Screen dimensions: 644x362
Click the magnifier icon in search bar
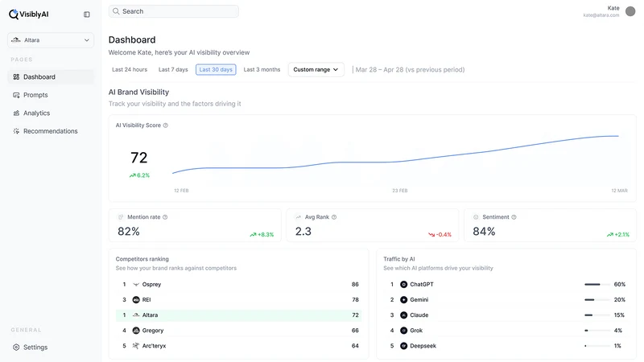coord(116,11)
